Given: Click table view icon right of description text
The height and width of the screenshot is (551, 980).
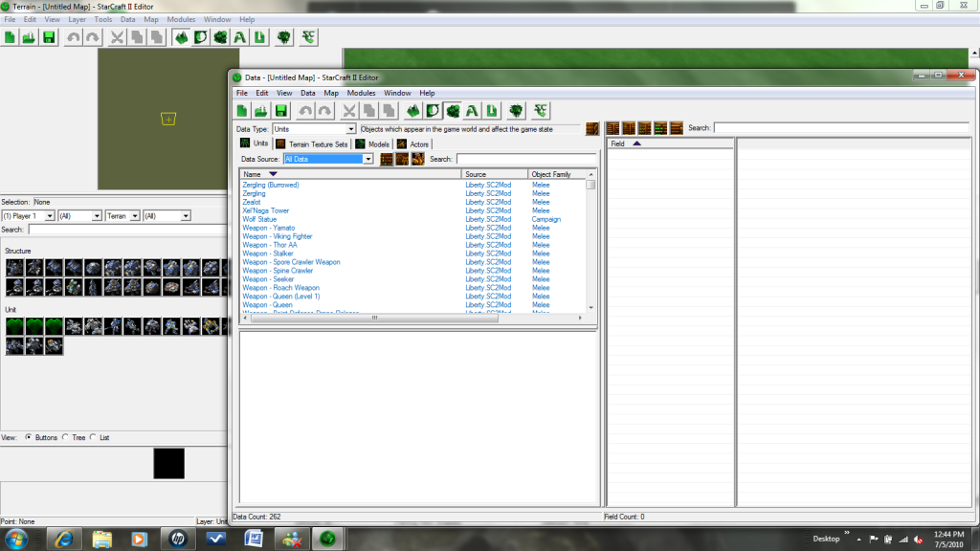Looking at the screenshot, I should click(592, 129).
